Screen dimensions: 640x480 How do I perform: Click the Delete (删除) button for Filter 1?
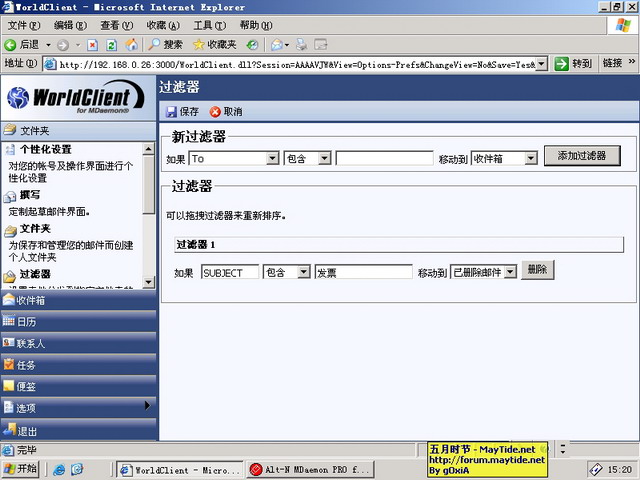537,270
